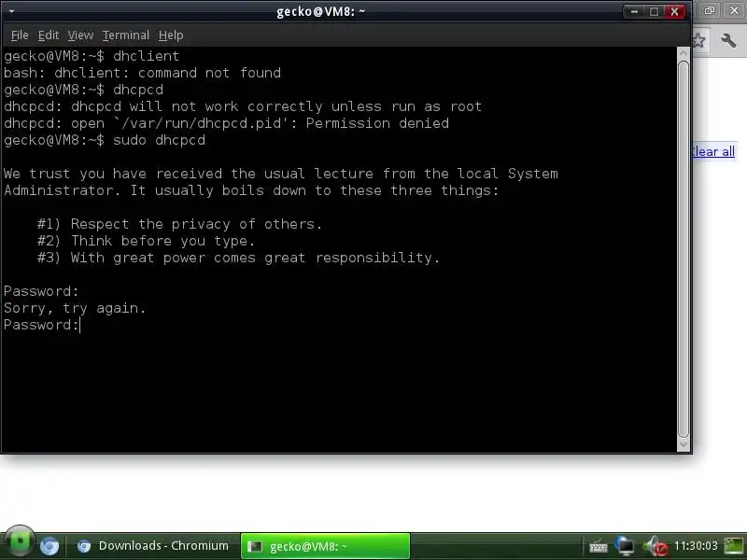Click the terminal title 'gecko@VM8: ~'
The image size is (747, 560).
pyautogui.click(x=320, y=11)
